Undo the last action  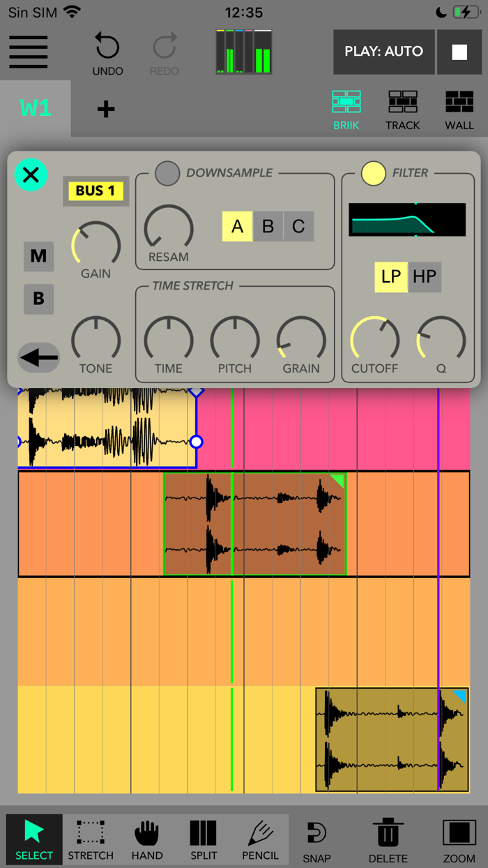tap(107, 53)
